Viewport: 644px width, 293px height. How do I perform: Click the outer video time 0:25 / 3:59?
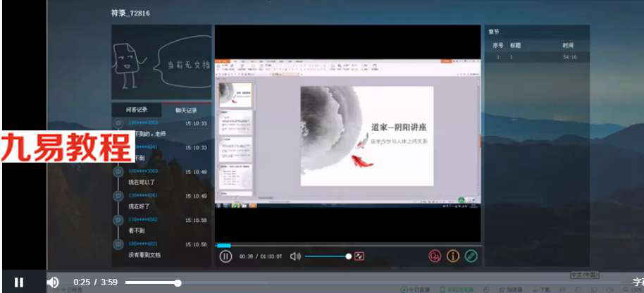[95, 282]
